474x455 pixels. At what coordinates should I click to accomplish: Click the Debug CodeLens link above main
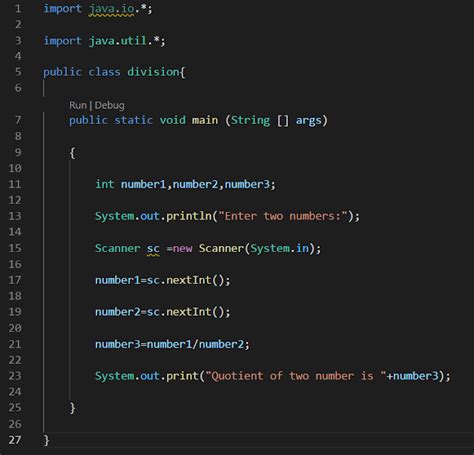click(109, 105)
